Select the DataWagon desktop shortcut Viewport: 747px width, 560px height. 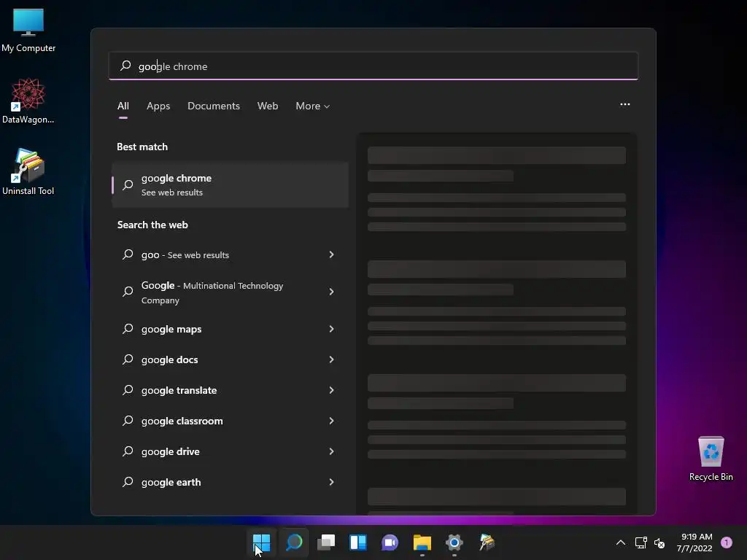pos(28,101)
